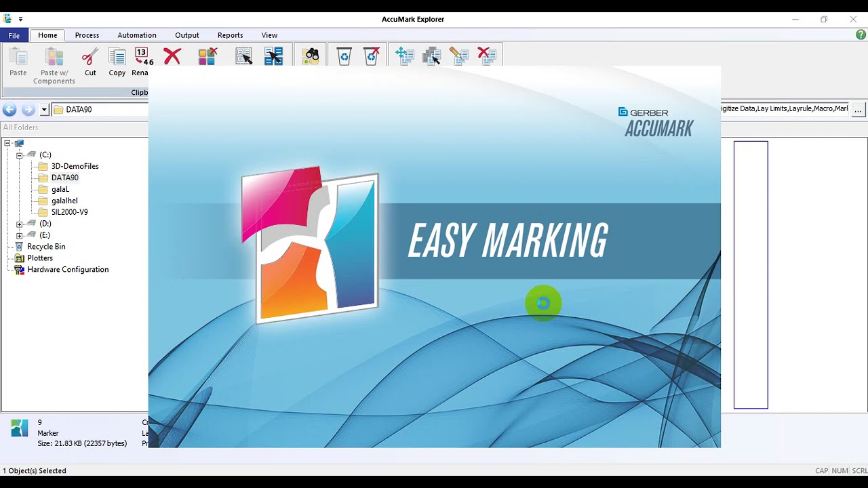Select the 3D-DemoFiles folder
868x488 pixels.
(x=75, y=167)
